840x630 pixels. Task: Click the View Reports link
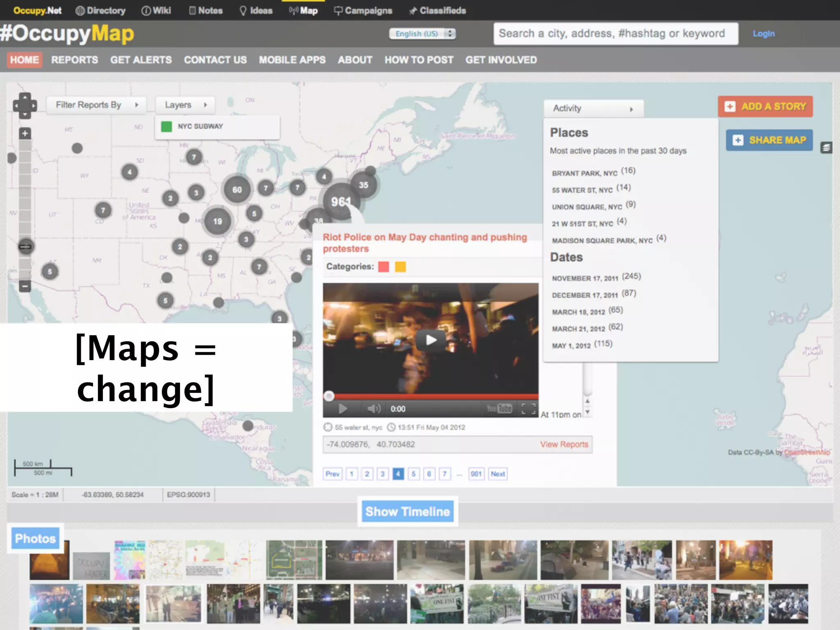pyautogui.click(x=564, y=444)
